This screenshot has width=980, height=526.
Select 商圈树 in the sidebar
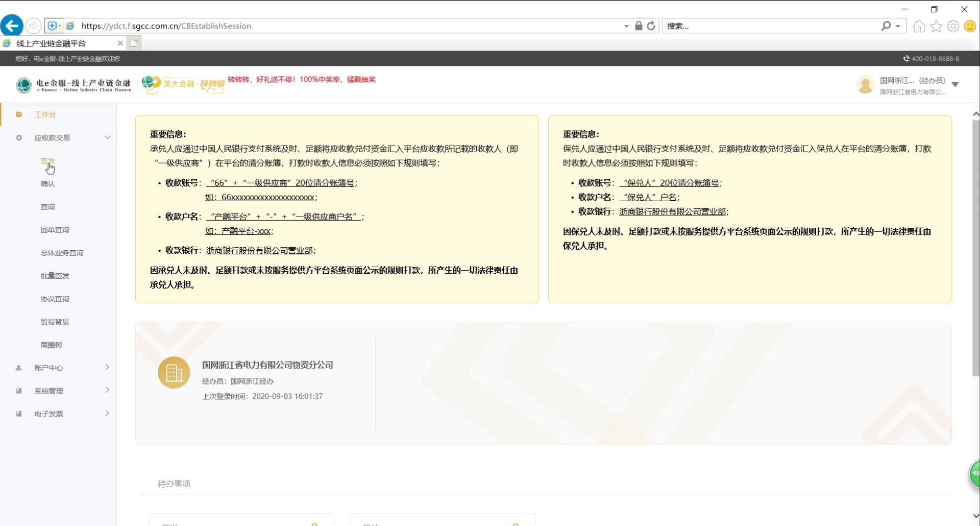tap(51, 345)
